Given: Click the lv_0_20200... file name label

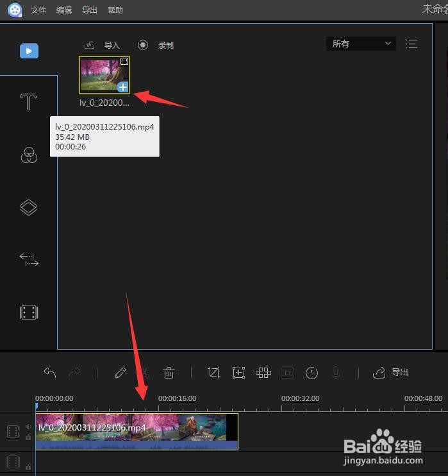Looking at the screenshot, I should coord(104,103).
